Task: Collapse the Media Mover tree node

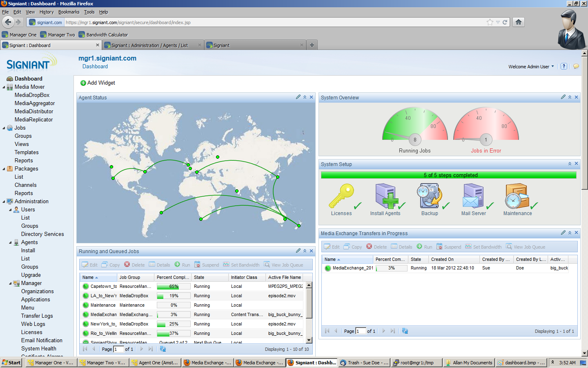Action: 4,87
